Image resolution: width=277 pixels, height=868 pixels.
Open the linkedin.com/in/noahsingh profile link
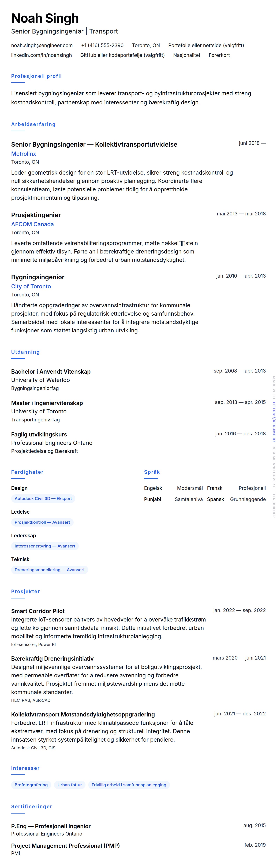(x=41, y=55)
